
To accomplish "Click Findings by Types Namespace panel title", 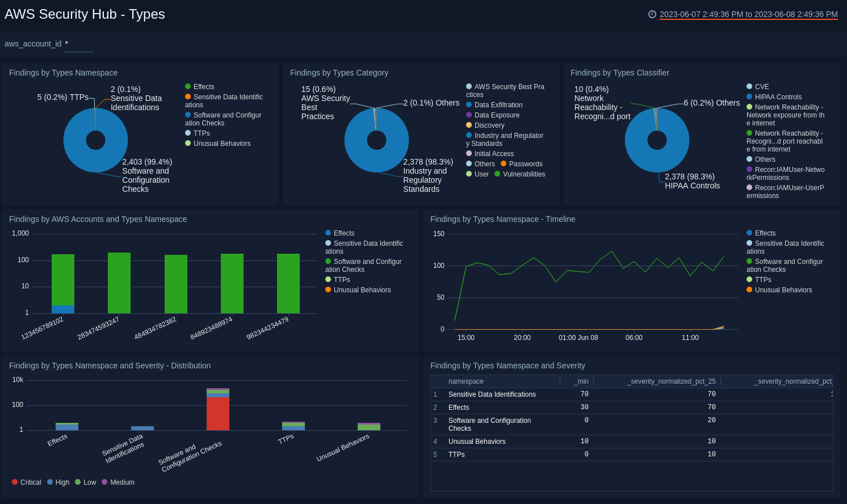I will (63, 73).
